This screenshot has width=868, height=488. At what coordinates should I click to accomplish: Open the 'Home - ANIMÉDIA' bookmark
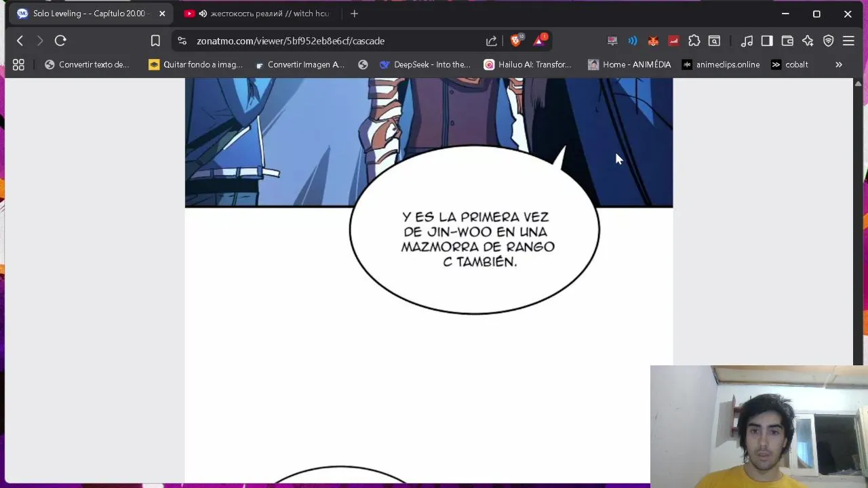[x=629, y=64]
